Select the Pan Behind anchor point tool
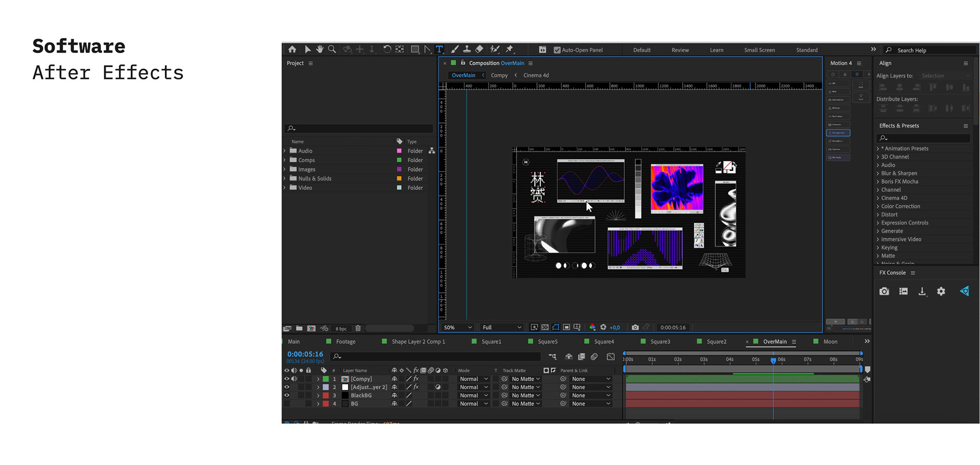The image size is (980, 465). (400, 50)
